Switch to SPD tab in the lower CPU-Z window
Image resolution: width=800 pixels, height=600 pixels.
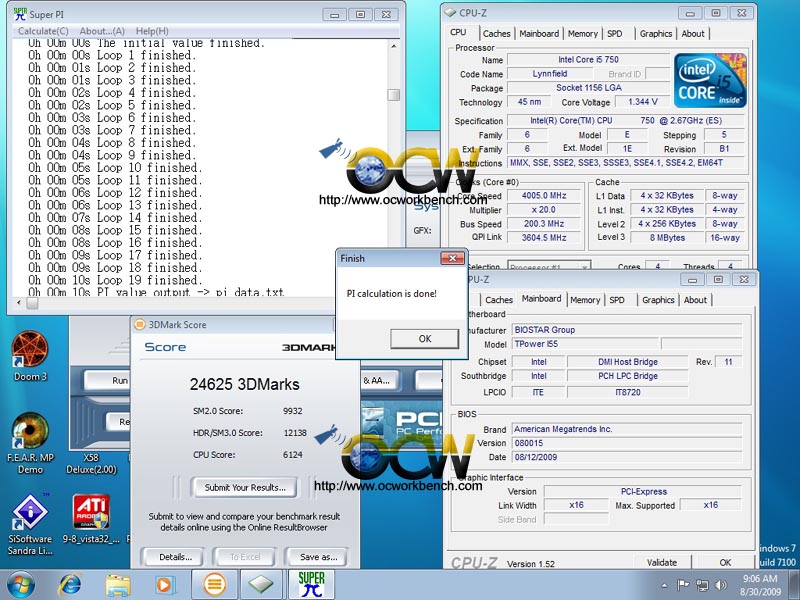coord(617,300)
